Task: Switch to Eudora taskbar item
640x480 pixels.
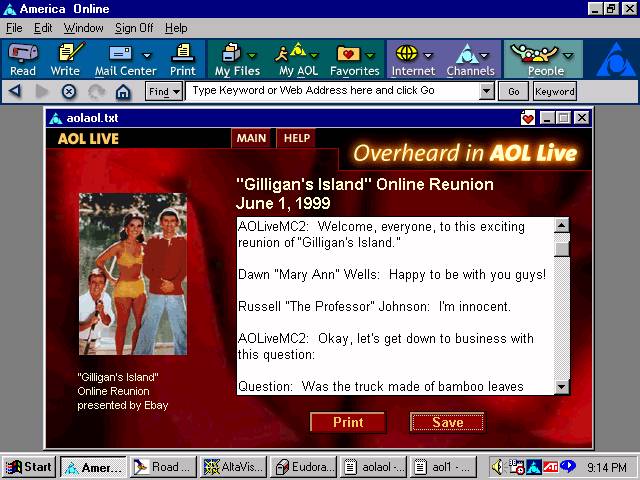Action: 303,467
